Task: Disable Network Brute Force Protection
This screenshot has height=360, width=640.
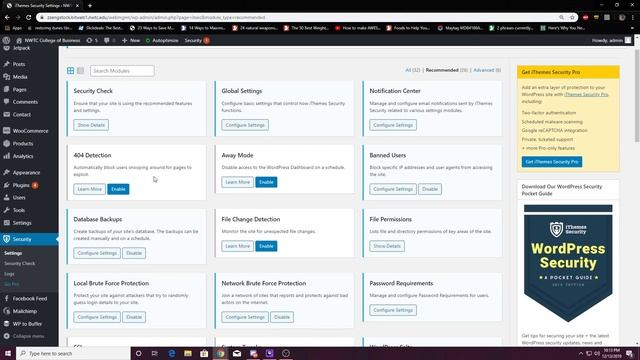Action: [282, 317]
